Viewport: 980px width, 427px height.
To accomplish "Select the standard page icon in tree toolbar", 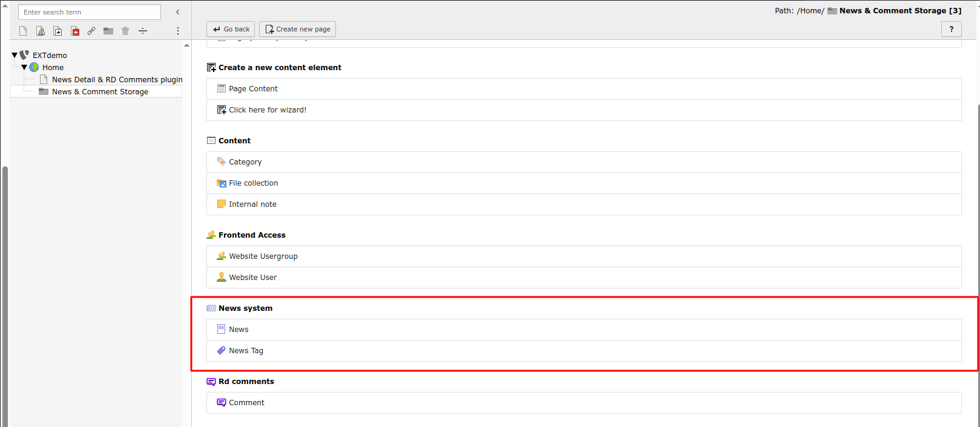I will coord(23,31).
